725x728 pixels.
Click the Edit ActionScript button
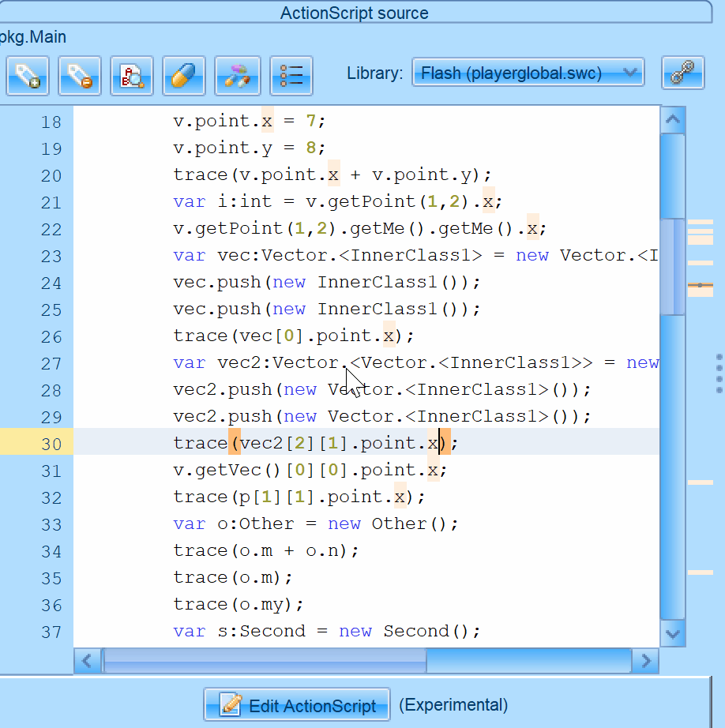(x=297, y=705)
